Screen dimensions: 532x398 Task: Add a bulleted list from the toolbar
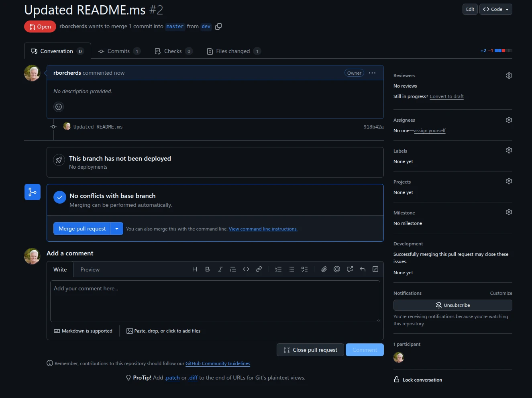click(291, 269)
